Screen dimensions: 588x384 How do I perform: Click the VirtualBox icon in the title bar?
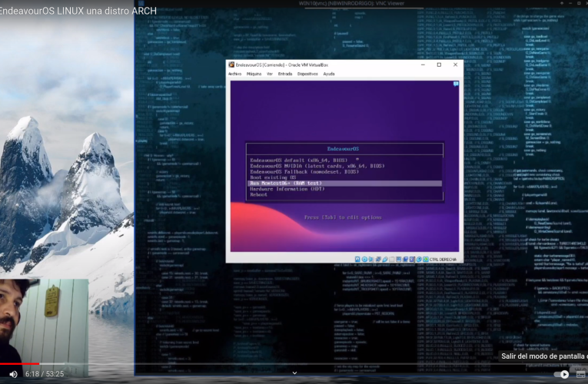click(x=232, y=65)
